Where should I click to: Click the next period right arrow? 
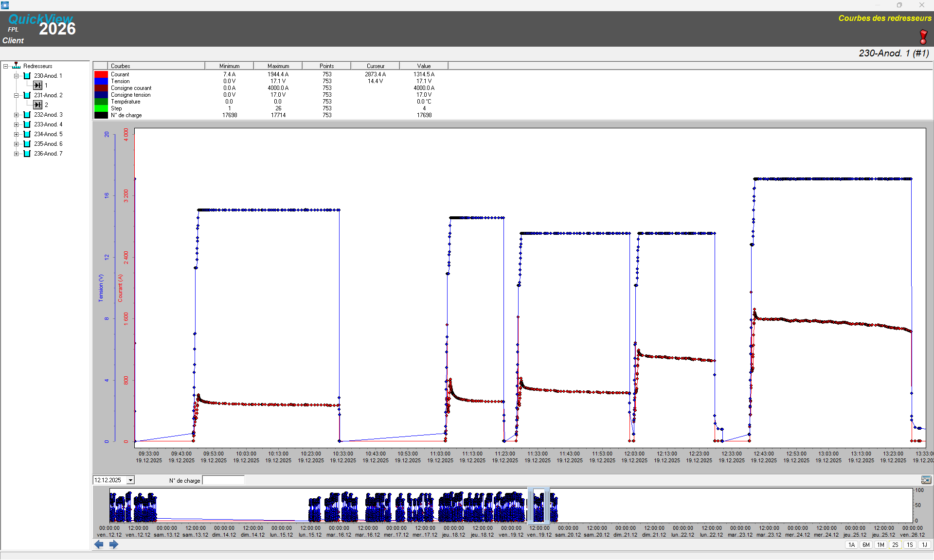tap(114, 544)
